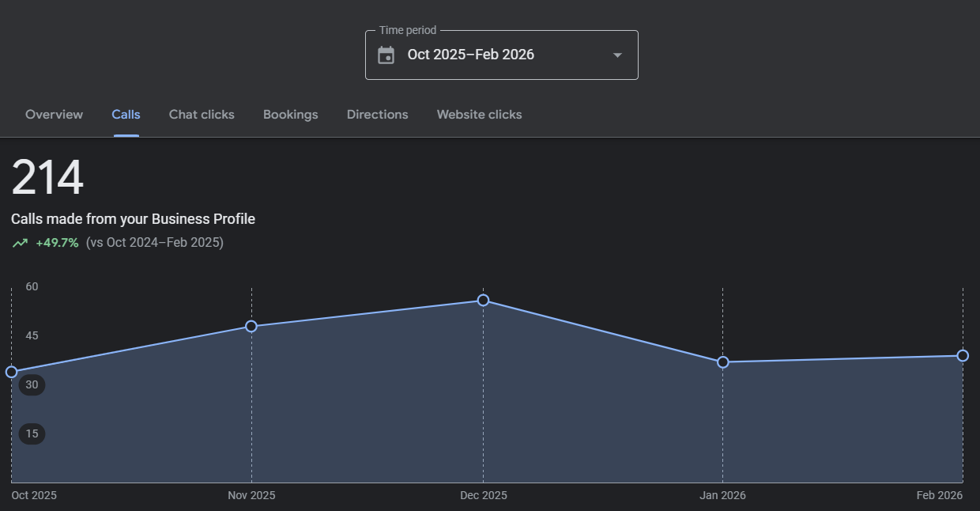
Task: Click the Oct 2025 data point on chart
Action: point(12,372)
